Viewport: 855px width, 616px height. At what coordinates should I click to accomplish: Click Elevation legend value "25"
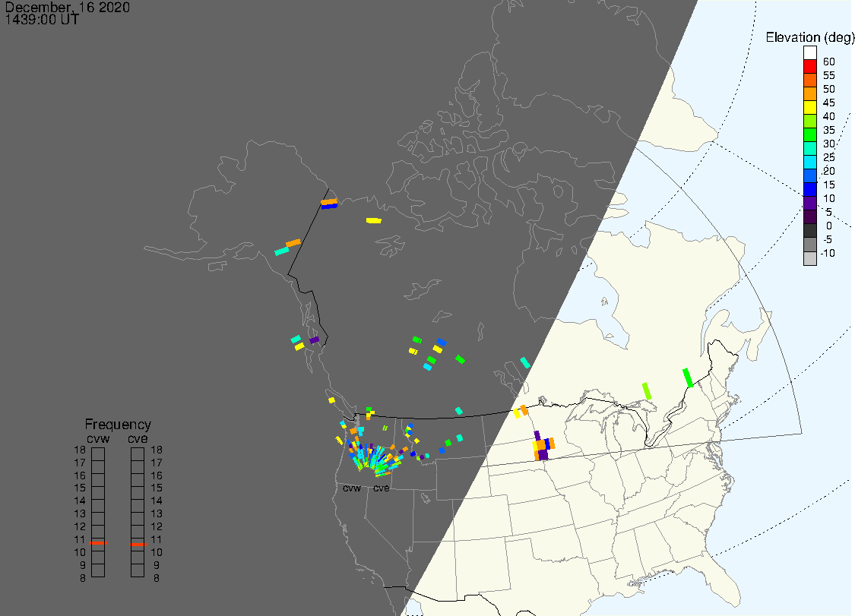pos(829,157)
